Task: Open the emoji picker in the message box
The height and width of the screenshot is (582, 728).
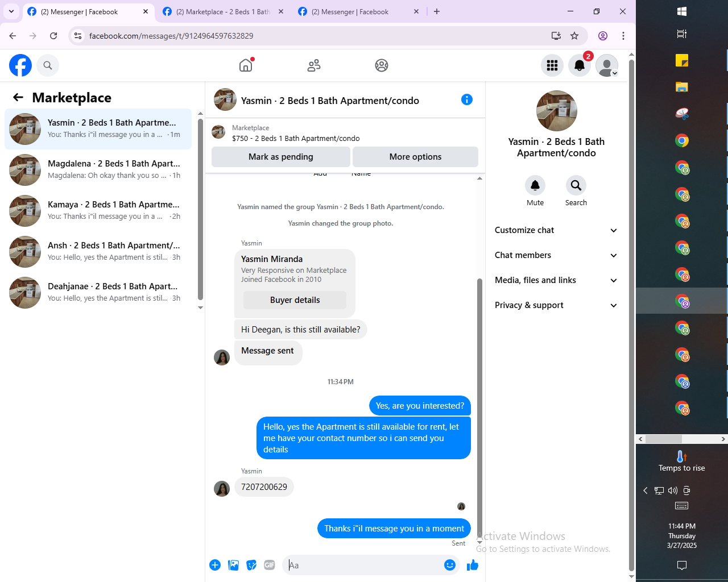Action: 450,565
